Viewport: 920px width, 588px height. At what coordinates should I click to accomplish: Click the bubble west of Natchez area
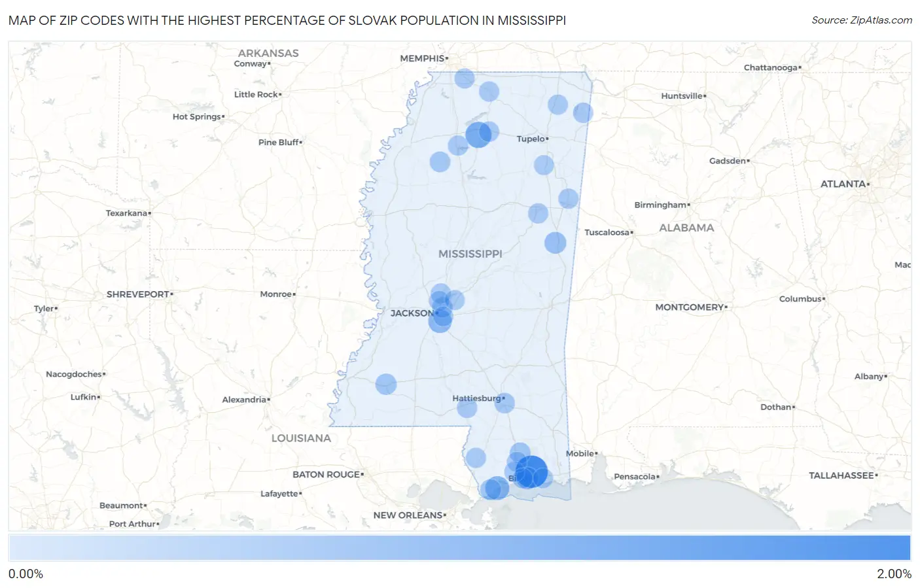pos(386,384)
